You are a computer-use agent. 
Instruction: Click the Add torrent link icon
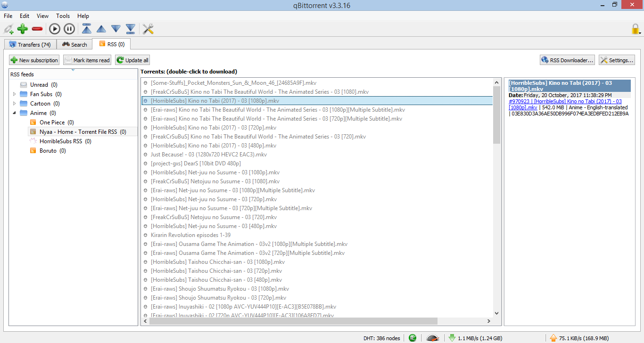pyautogui.click(x=9, y=29)
